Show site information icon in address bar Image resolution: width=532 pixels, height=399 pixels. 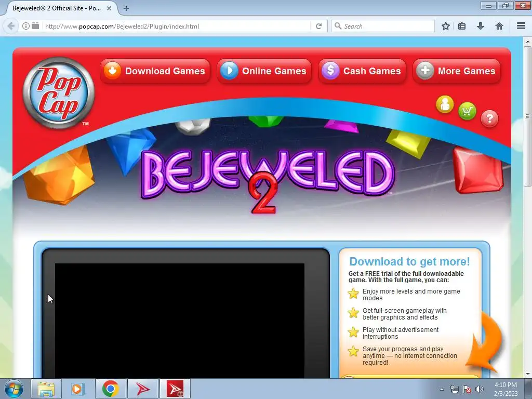tap(26, 26)
